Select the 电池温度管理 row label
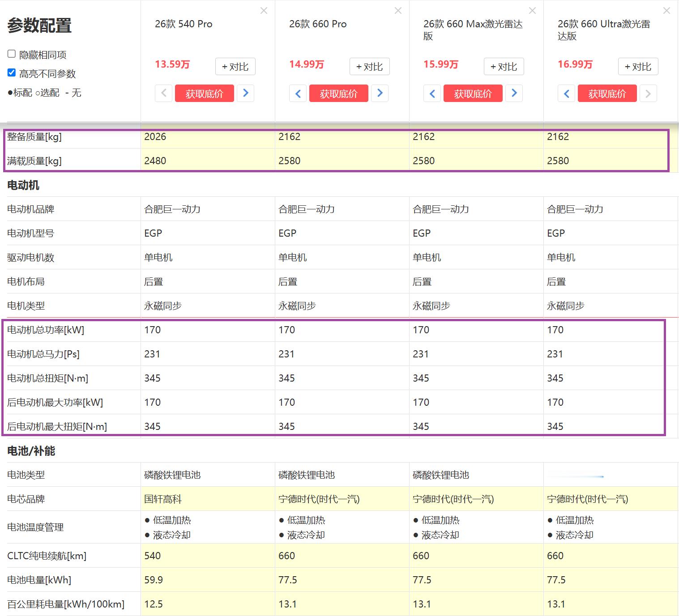 [x=35, y=527]
